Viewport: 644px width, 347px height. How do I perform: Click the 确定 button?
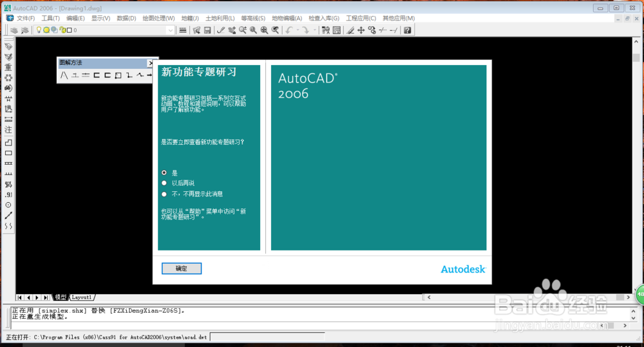point(182,268)
